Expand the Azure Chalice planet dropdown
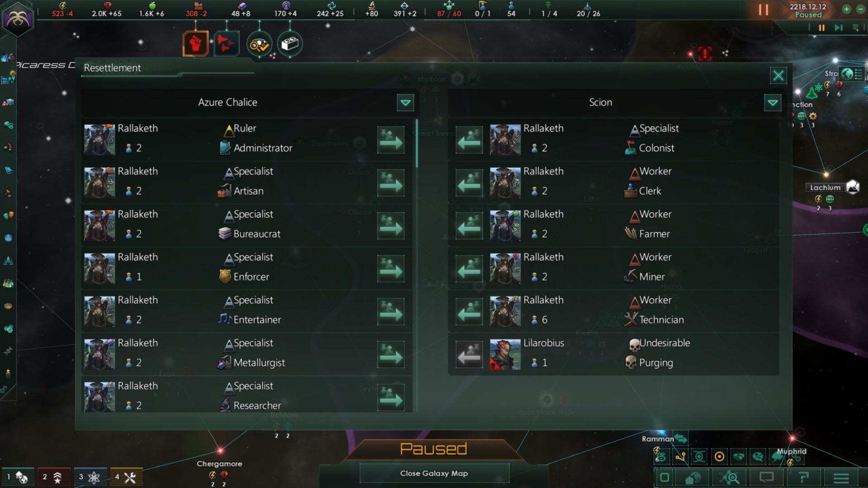Image resolution: width=868 pixels, height=488 pixels. click(406, 103)
